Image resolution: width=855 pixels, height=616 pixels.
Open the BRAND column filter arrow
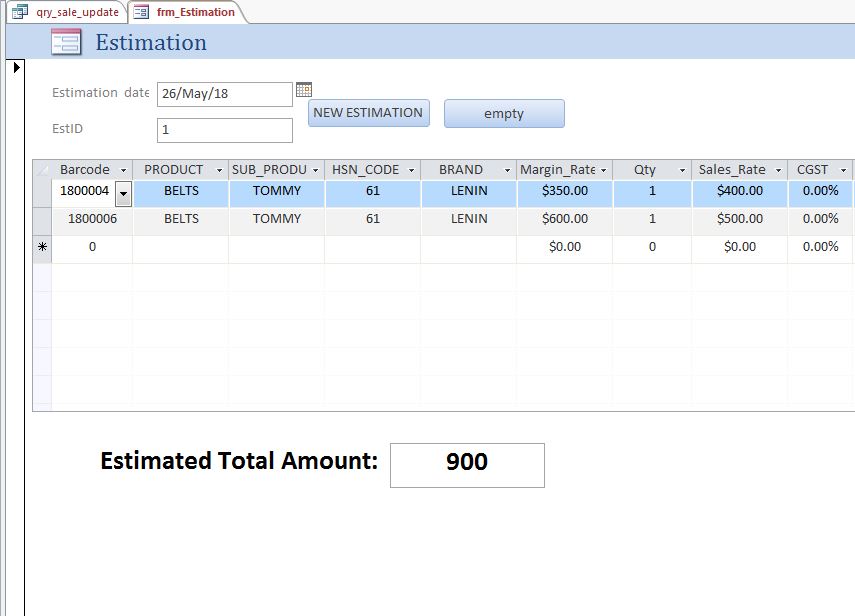(507, 171)
